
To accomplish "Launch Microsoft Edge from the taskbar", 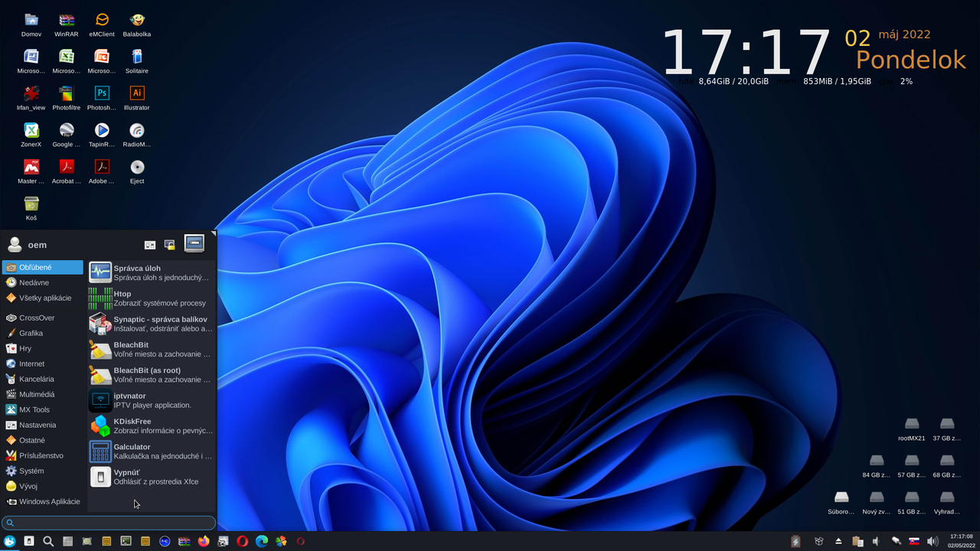I will pos(262,541).
